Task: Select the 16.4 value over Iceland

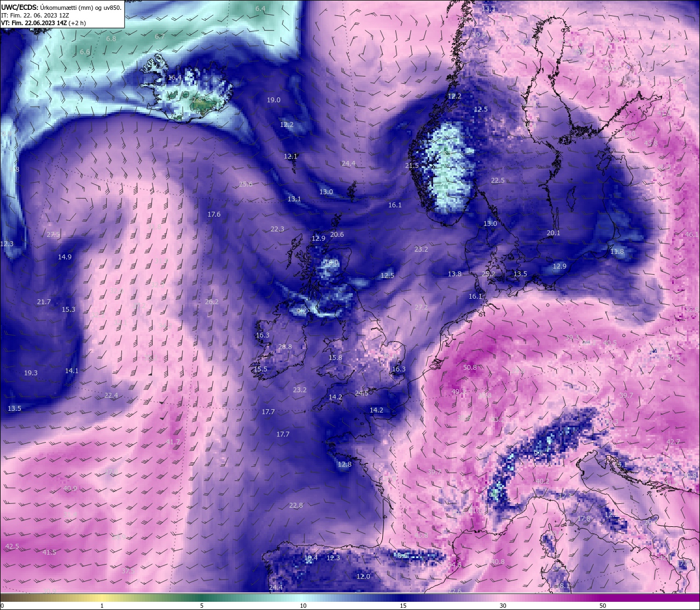Action: (x=174, y=78)
